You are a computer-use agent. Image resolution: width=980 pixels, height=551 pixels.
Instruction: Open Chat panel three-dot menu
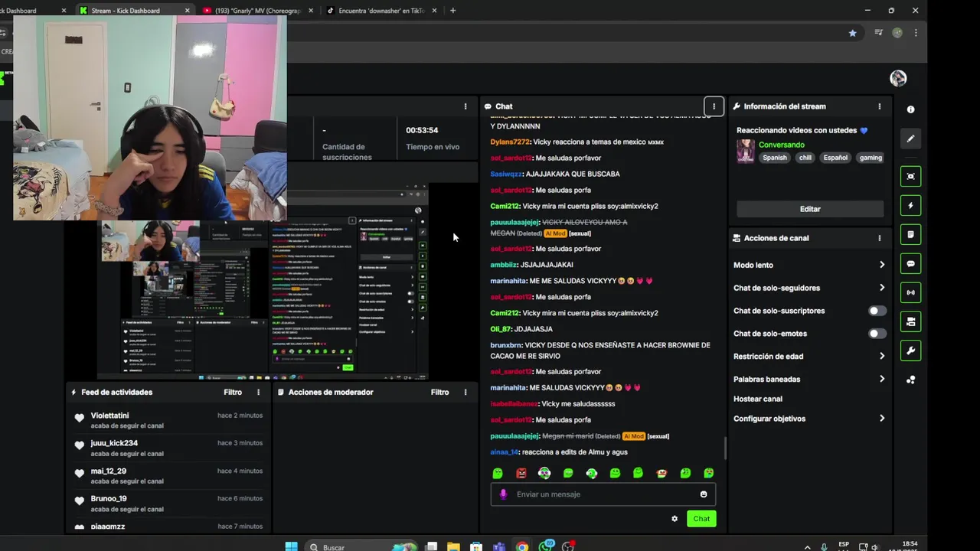point(714,106)
